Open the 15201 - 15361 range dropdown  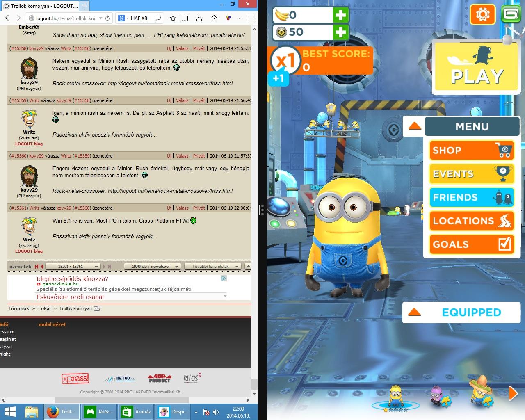[x=73, y=267]
